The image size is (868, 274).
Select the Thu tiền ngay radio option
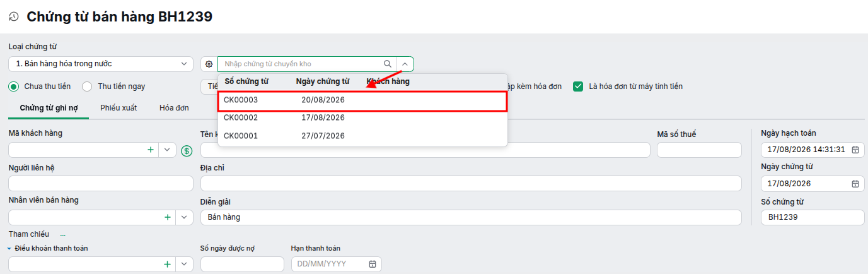[x=87, y=86]
